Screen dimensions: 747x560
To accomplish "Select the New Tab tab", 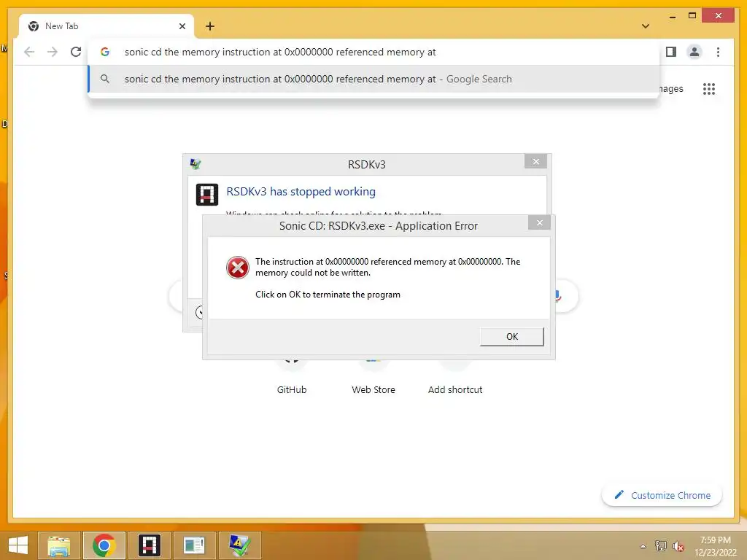I will click(x=107, y=26).
